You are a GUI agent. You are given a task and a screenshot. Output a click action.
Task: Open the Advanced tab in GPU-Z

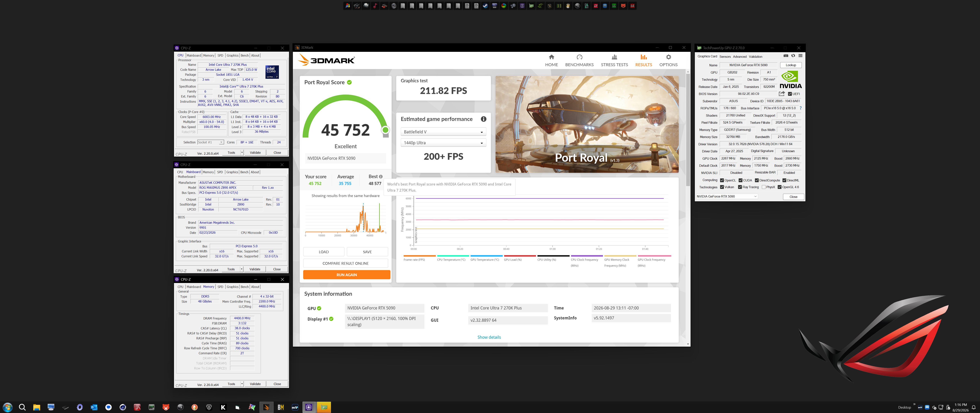[740, 57]
